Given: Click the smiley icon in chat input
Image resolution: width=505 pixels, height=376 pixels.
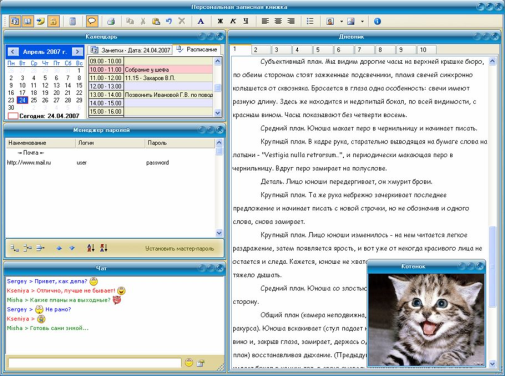Looking at the screenshot, I should [189, 363].
